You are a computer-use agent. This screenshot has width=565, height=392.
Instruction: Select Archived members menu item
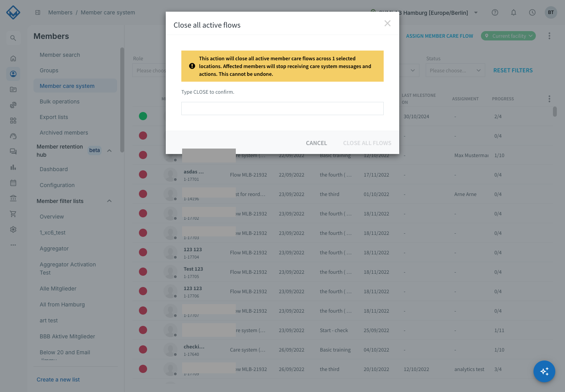coord(64,133)
